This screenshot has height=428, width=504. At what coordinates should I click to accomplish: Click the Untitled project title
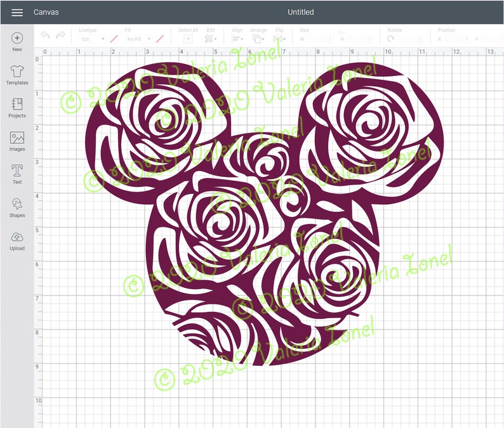click(x=300, y=12)
